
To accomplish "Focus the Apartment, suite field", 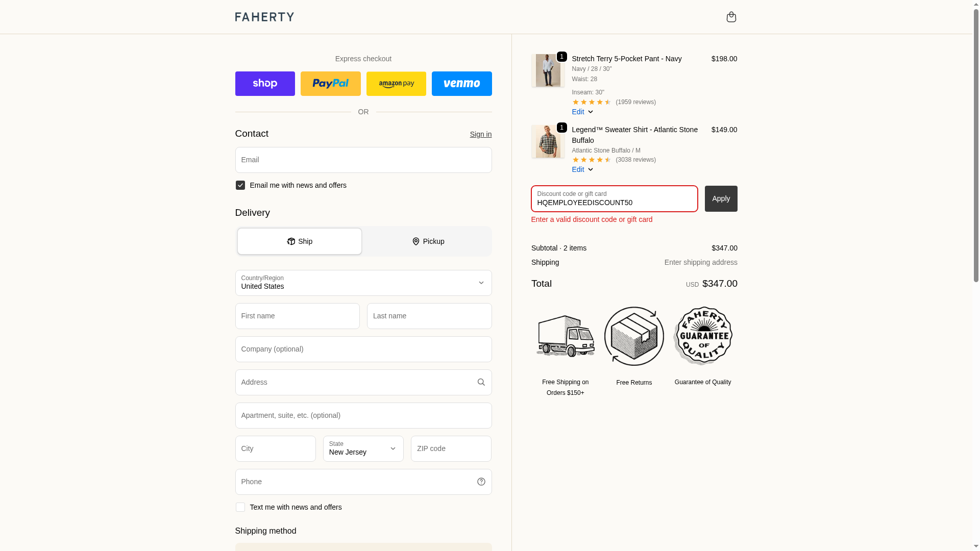I will pos(363,416).
